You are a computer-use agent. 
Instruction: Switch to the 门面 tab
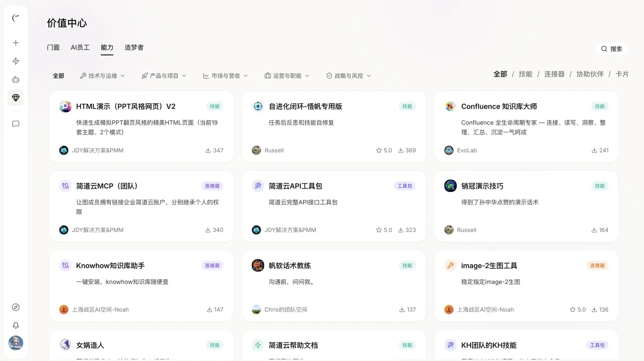tap(53, 48)
